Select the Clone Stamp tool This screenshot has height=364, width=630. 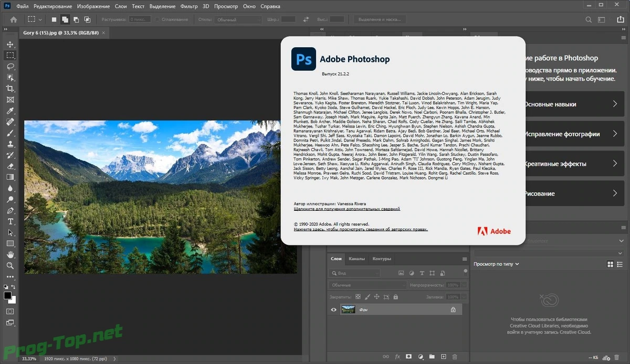click(x=10, y=144)
